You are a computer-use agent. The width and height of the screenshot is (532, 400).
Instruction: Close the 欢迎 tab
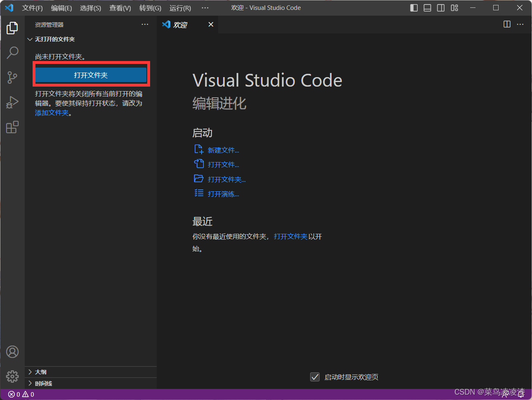click(x=211, y=24)
